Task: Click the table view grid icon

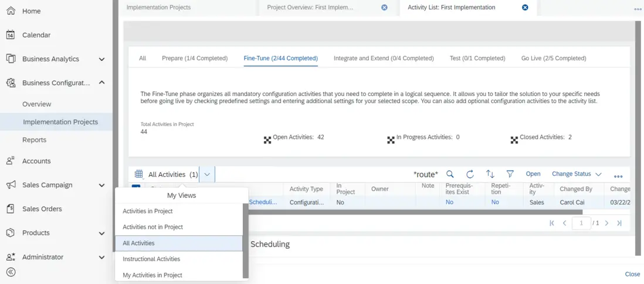Action: [x=139, y=174]
